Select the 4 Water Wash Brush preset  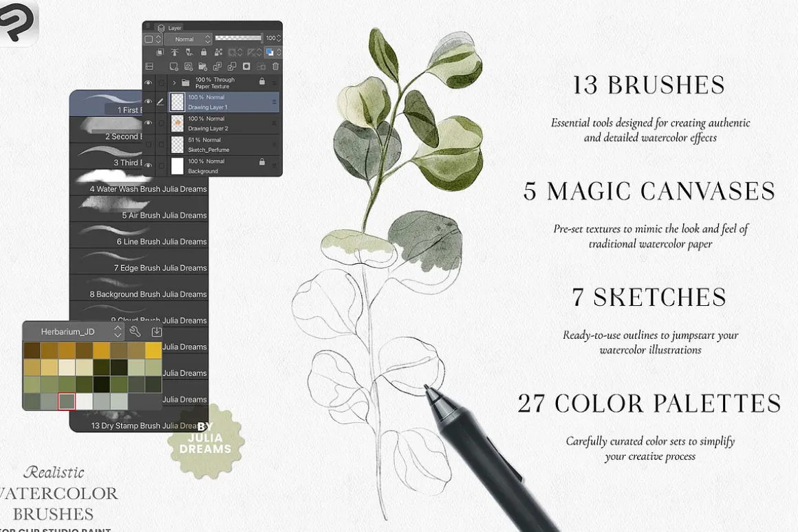(139, 183)
